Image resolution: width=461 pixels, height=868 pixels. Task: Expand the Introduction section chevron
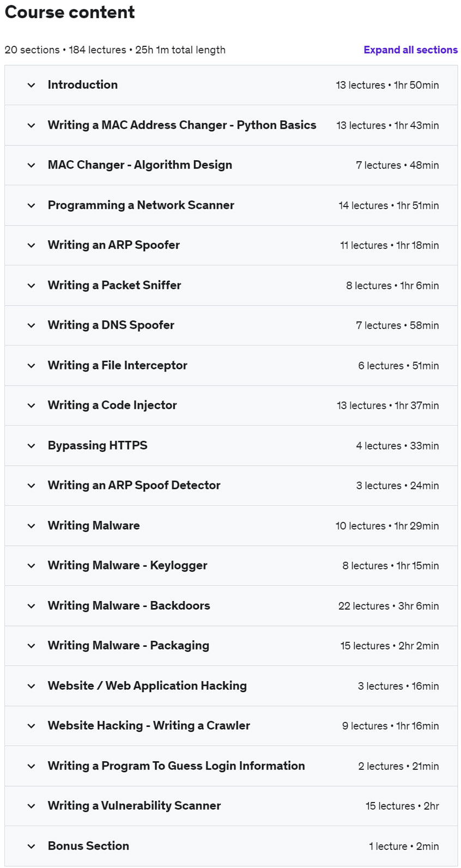tap(31, 85)
